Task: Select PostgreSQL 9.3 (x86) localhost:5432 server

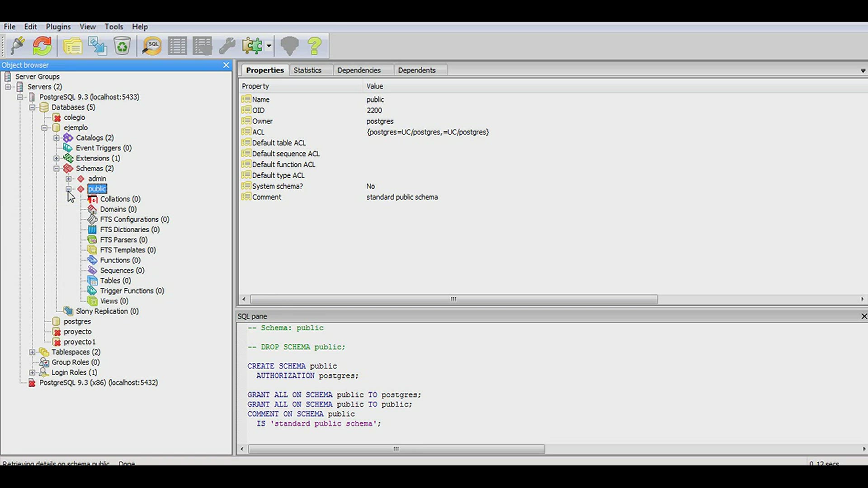Action: pos(99,383)
